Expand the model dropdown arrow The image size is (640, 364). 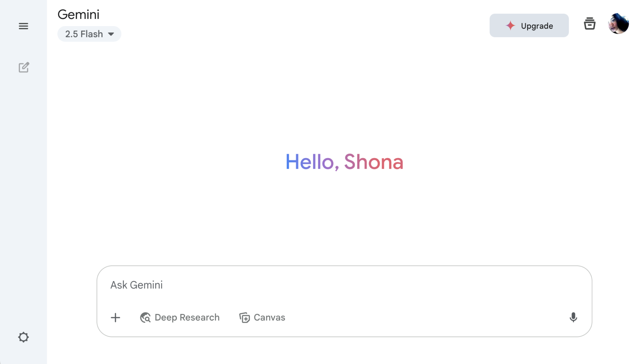pyautogui.click(x=111, y=34)
